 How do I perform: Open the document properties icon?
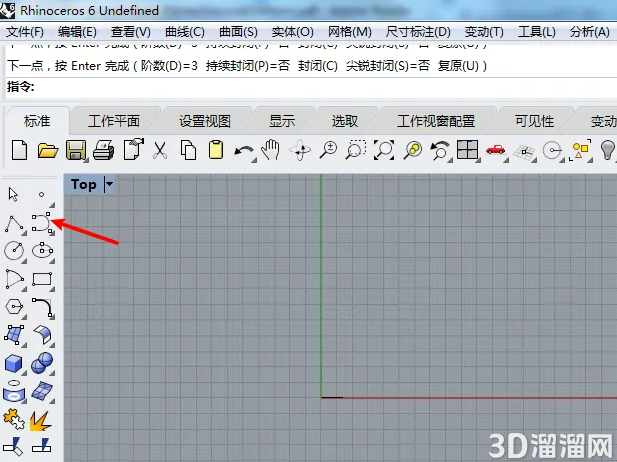pyautogui.click(x=133, y=149)
